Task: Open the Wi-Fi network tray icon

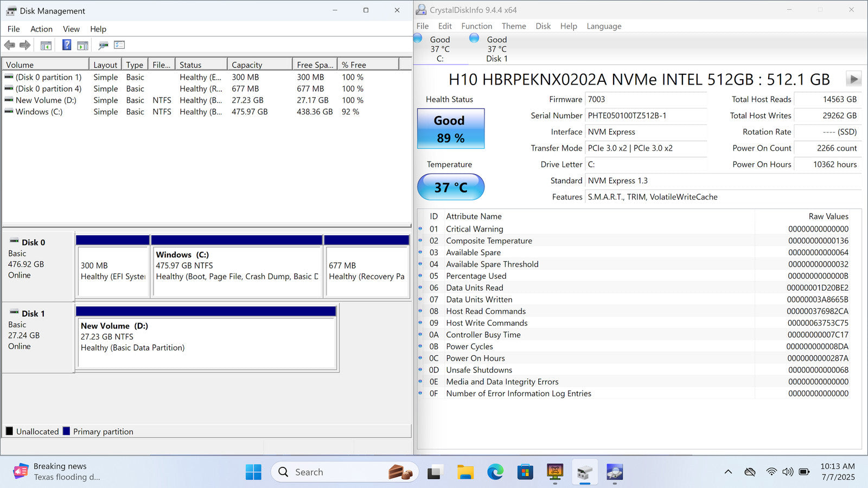Action: point(771,472)
